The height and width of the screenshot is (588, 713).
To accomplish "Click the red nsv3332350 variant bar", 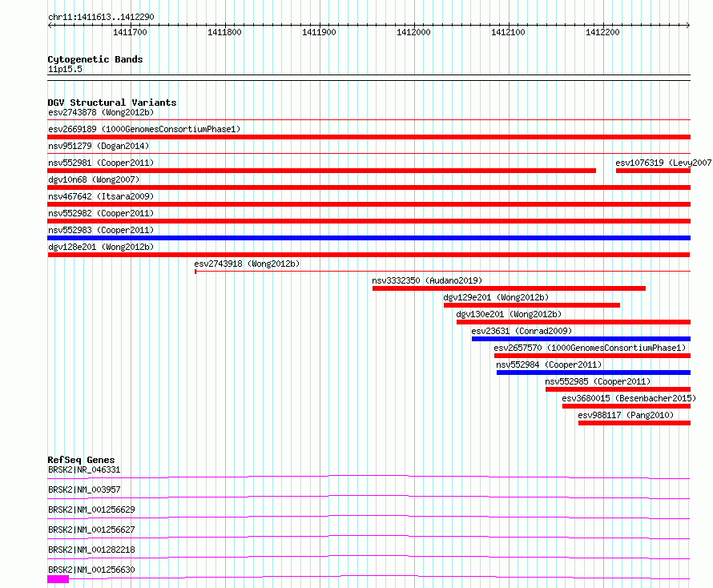I will click(x=509, y=288).
